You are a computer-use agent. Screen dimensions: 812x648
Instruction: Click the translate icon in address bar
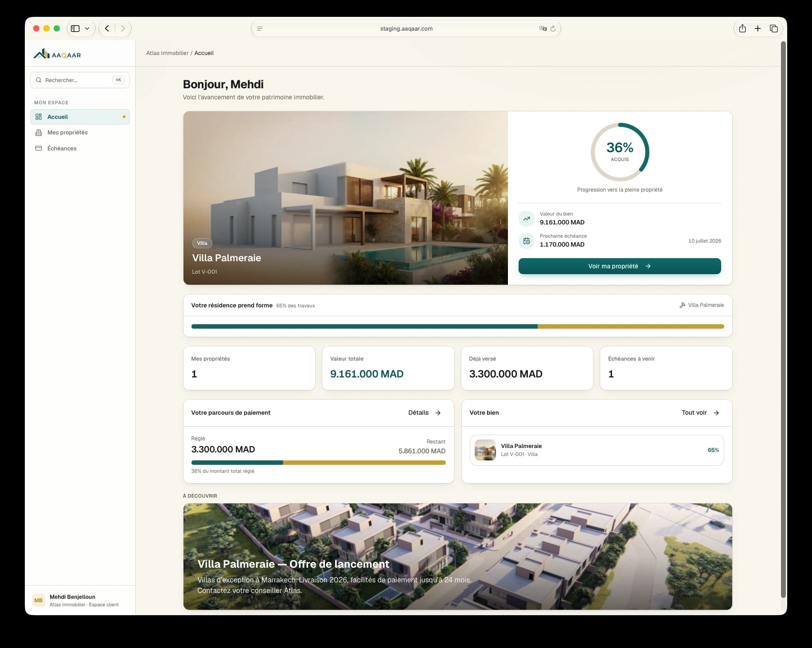(543, 28)
